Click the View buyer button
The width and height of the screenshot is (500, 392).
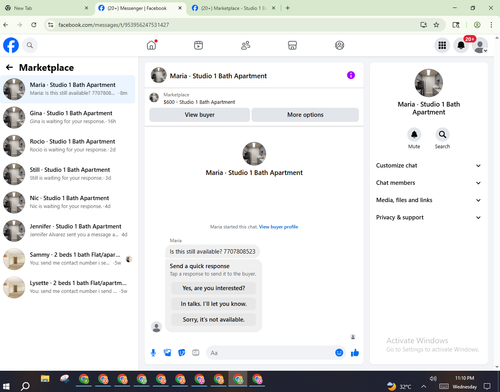(199, 115)
